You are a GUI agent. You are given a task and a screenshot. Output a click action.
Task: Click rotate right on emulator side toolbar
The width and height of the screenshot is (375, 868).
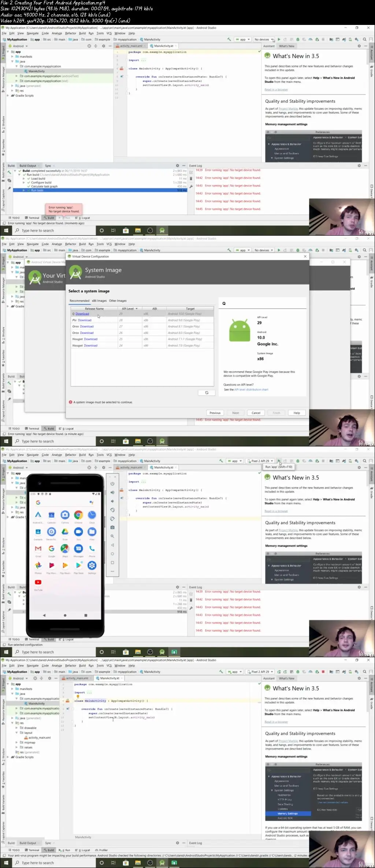112,519
